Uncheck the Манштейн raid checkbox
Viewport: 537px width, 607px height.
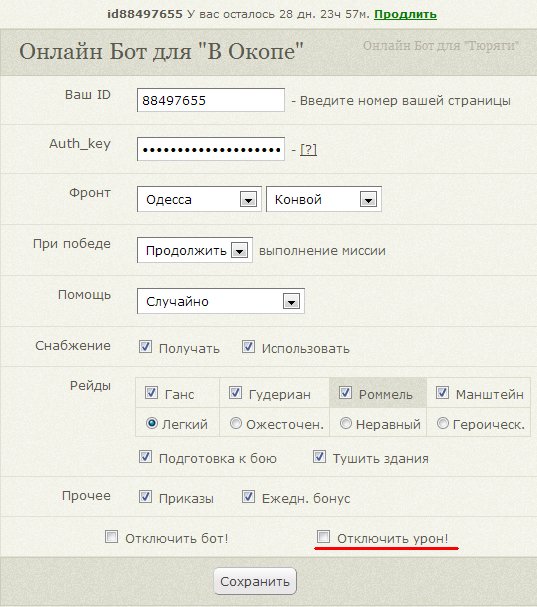[x=442, y=393]
